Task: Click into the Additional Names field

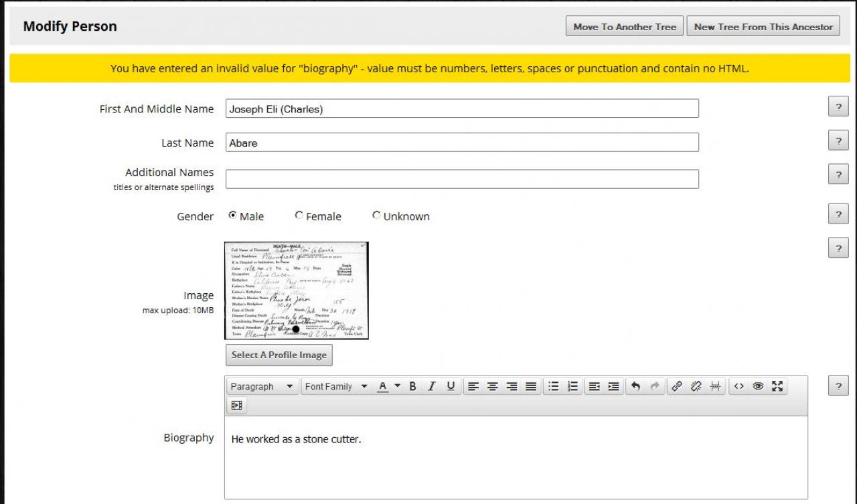Action: (462, 179)
